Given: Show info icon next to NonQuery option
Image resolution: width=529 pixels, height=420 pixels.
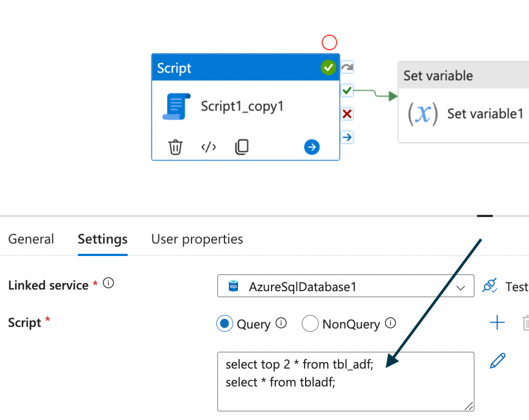Looking at the screenshot, I should 391,323.
